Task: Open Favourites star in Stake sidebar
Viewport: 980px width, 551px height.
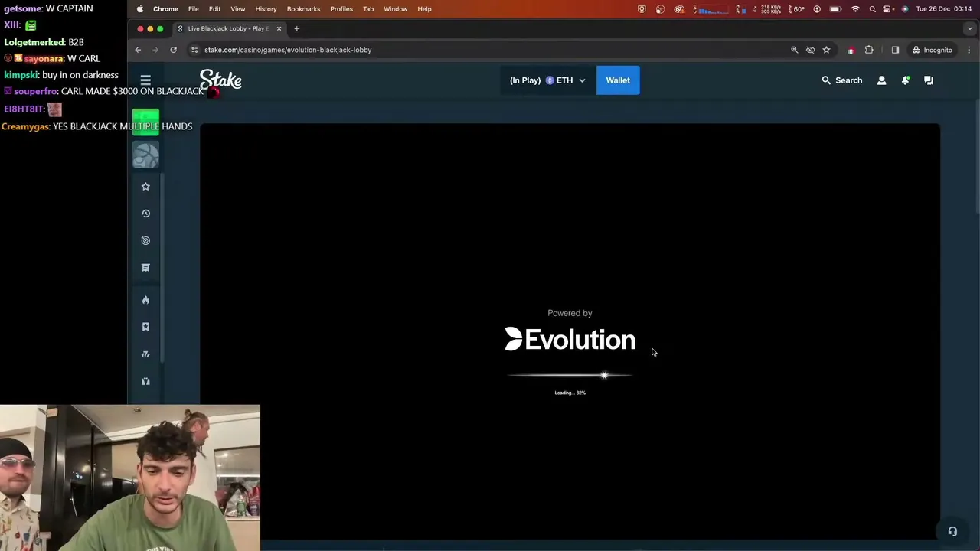Action: point(145,187)
